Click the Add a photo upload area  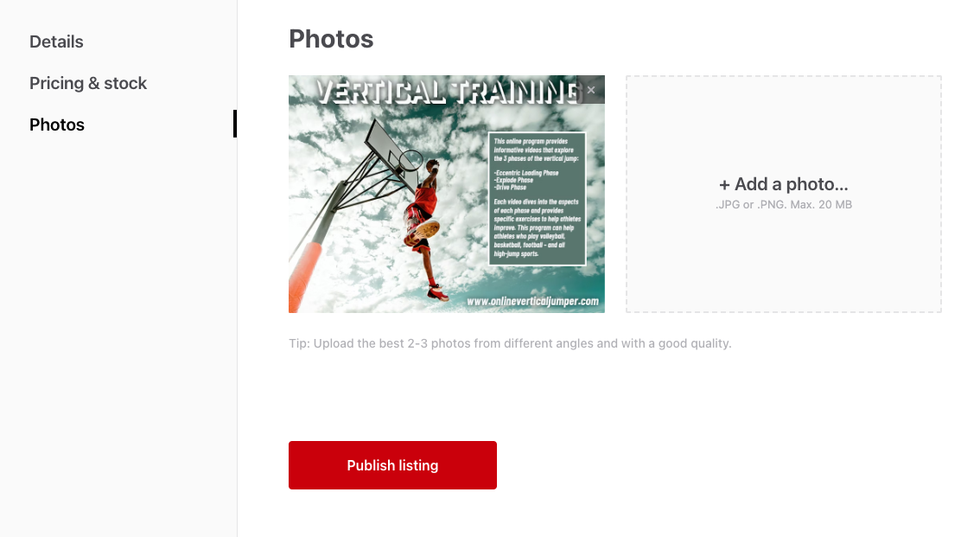point(784,194)
